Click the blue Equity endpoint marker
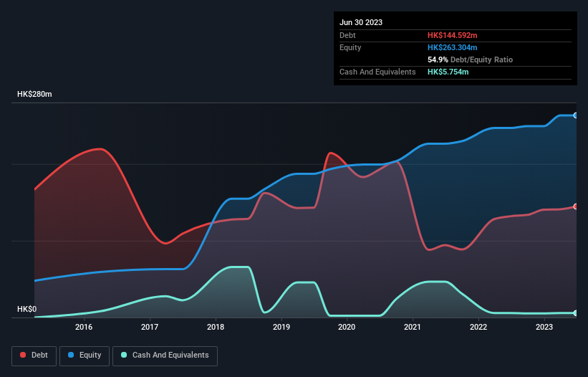Screen dimensions: 588x377 (576, 115)
